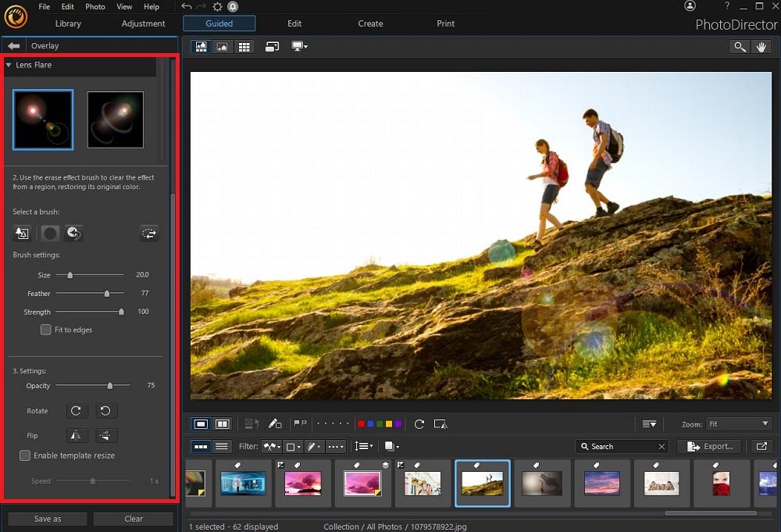
Task: Click the clockwise Rotate icon in Settings
Action: [76, 410]
